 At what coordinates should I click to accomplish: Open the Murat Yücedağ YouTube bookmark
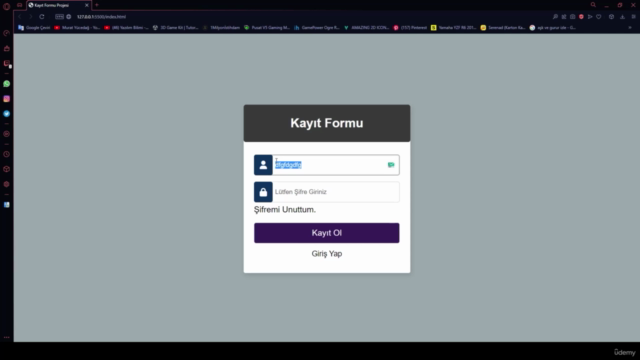(x=77, y=28)
